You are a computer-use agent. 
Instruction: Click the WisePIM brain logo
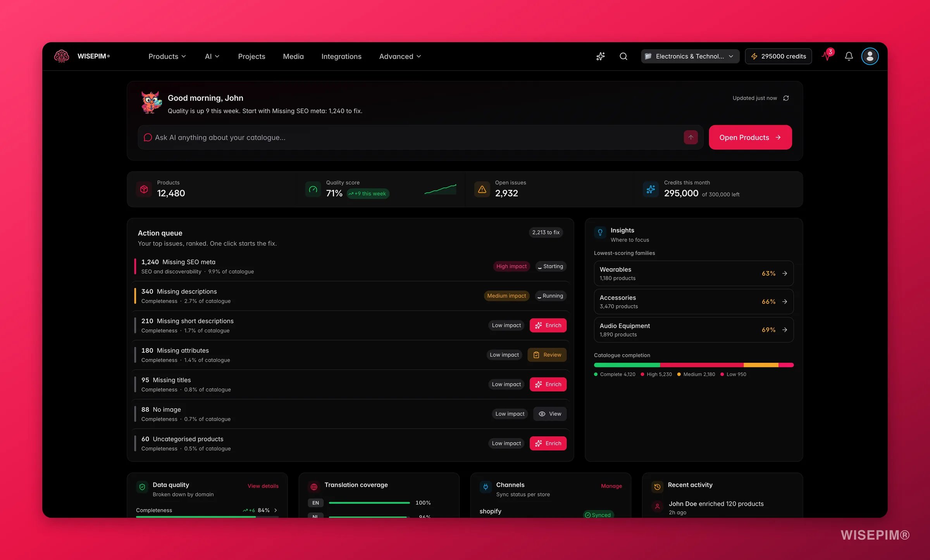tap(61, 56)
